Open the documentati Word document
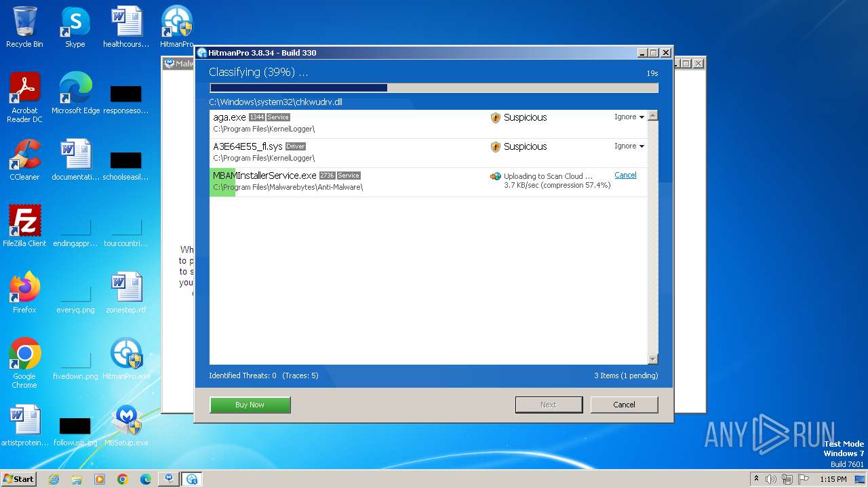868x488 pixels. tap(75, 160)
